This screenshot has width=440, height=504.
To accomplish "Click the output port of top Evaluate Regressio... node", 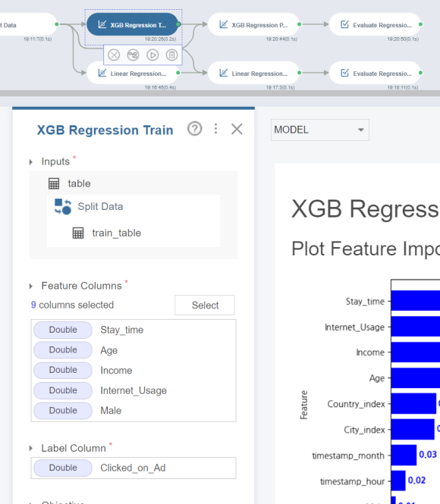I will pyautogui.click(x=421, y=24).
